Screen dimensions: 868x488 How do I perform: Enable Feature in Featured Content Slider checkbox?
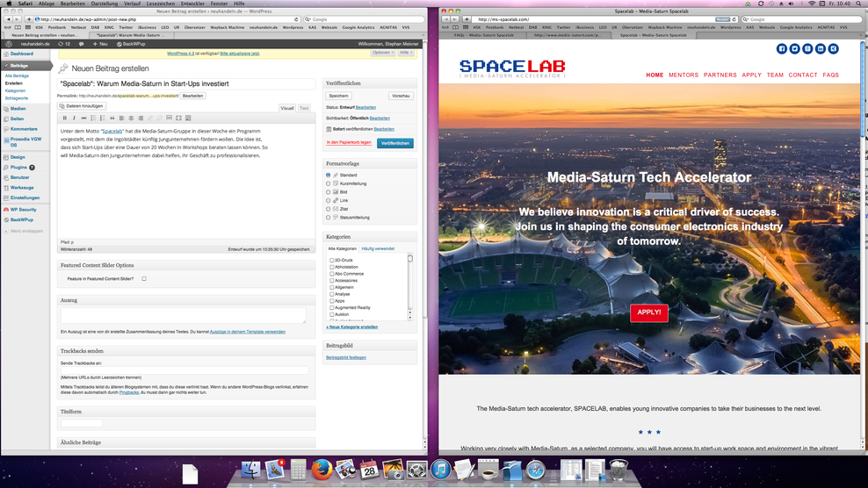coord(144,279)
